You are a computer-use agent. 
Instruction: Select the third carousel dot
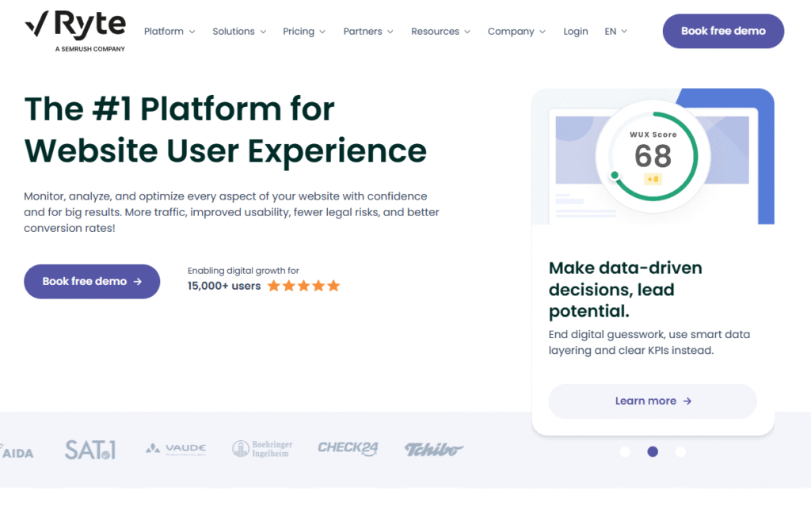click(x=680, y=452)
